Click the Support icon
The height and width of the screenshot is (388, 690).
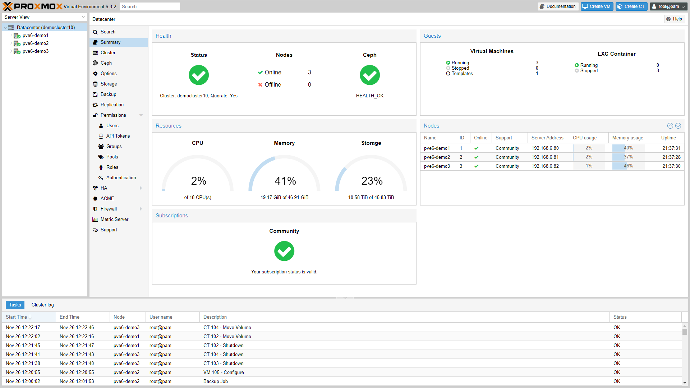click(95, 230)
